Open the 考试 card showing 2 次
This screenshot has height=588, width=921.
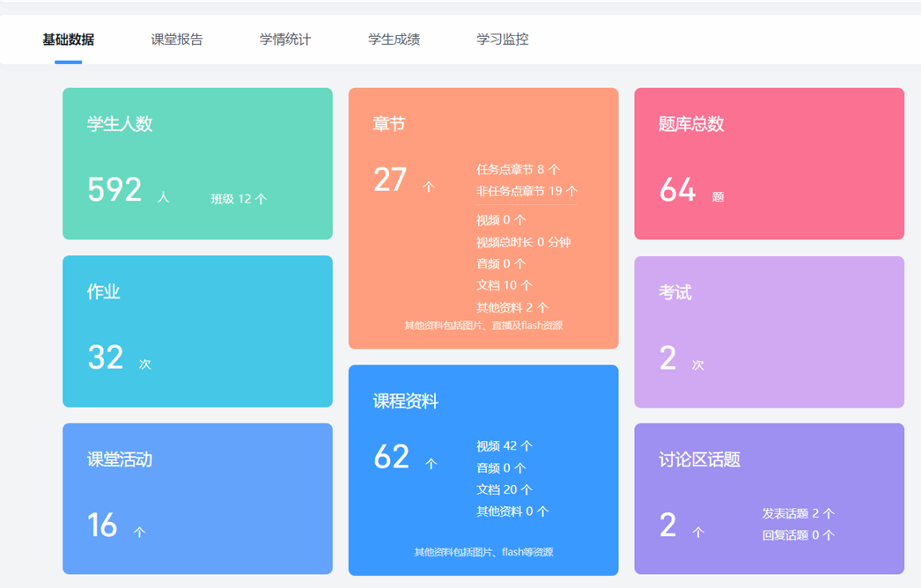(x=769, y=332)
